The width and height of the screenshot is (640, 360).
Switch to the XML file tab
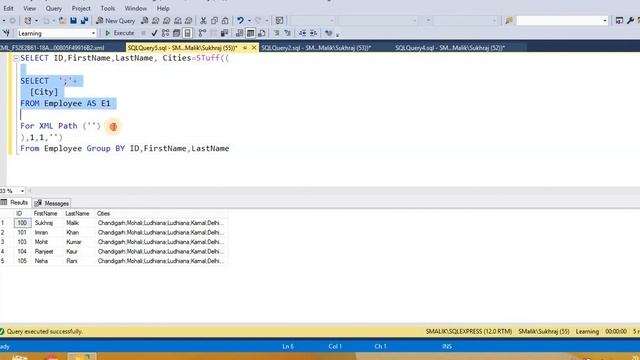52,48
